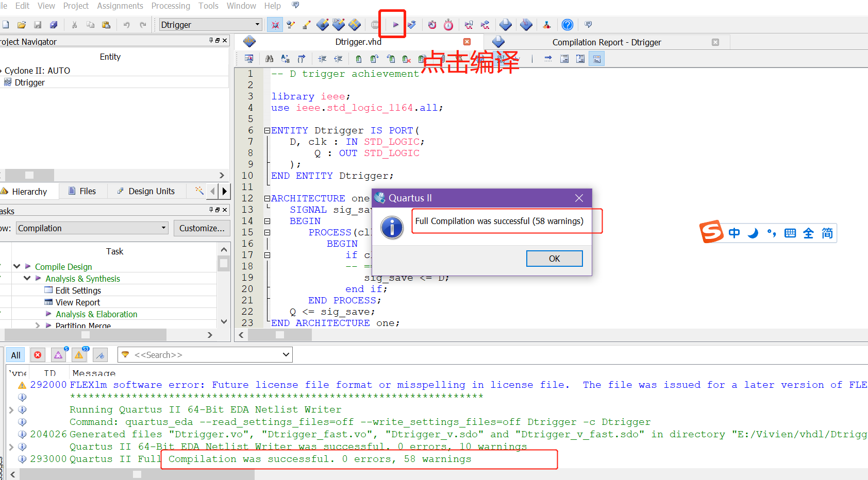Open the Edit menu
The width and height of the screenshot is (868, 480).
click(x=22, y=6)
